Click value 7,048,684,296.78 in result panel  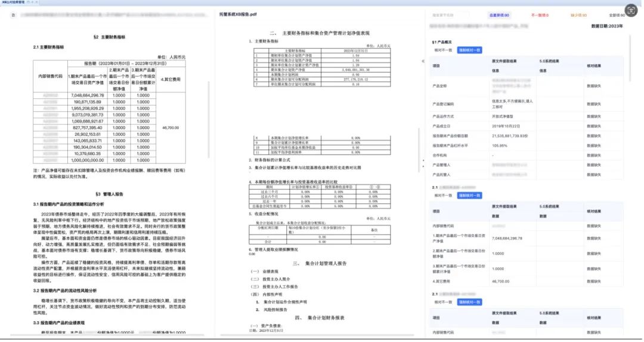(507, 238)
